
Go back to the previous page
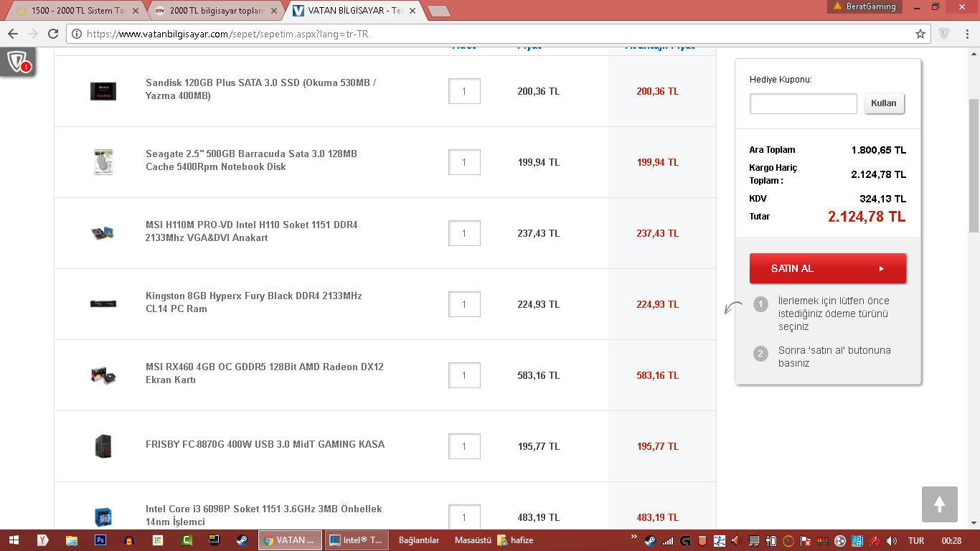pyautogui.click(x=13, y=34)
